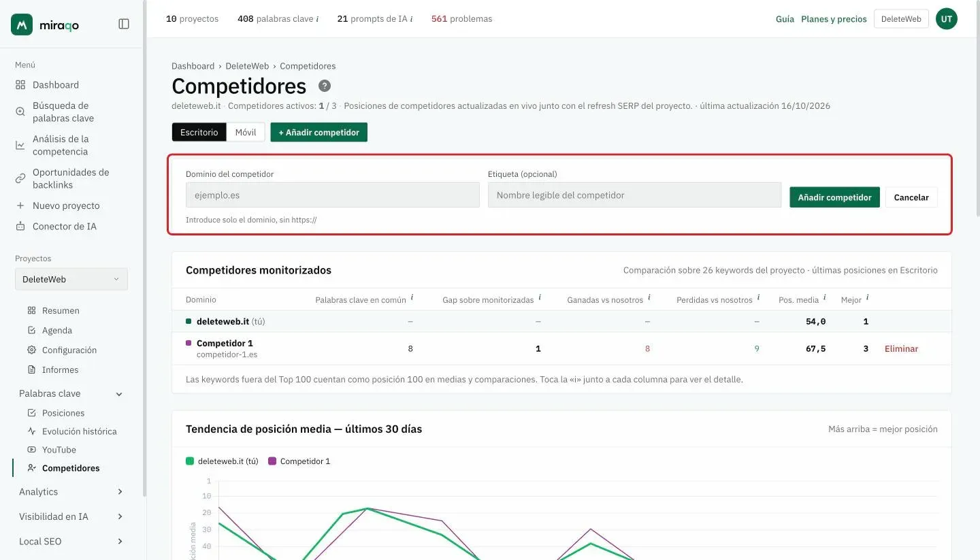Click the Configuración gear icon
Screen dimensions: 980x560
(x=31, y=350)
